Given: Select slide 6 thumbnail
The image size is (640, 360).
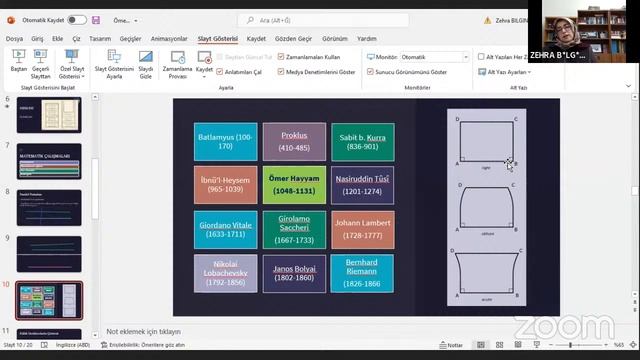Looking at the screenshot, I should point(49,115).
